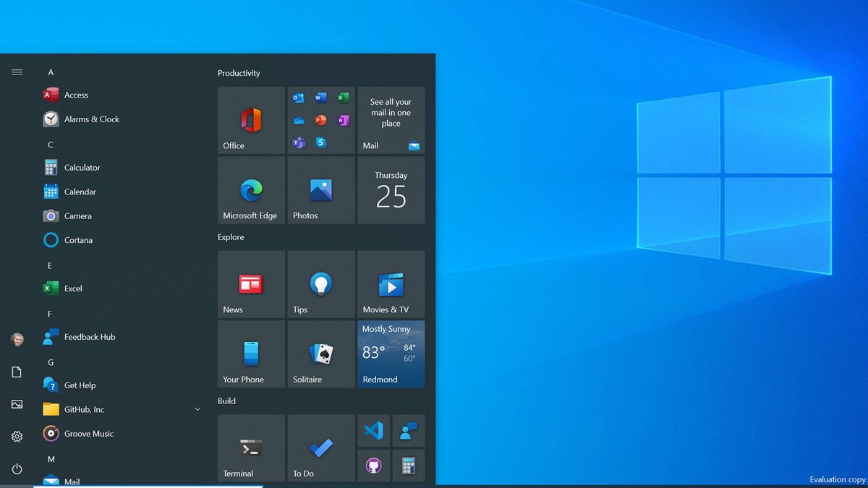Screen dimensions: 868x488
Task: Open Get Help from the app list
Action: (x=123, y=385)
